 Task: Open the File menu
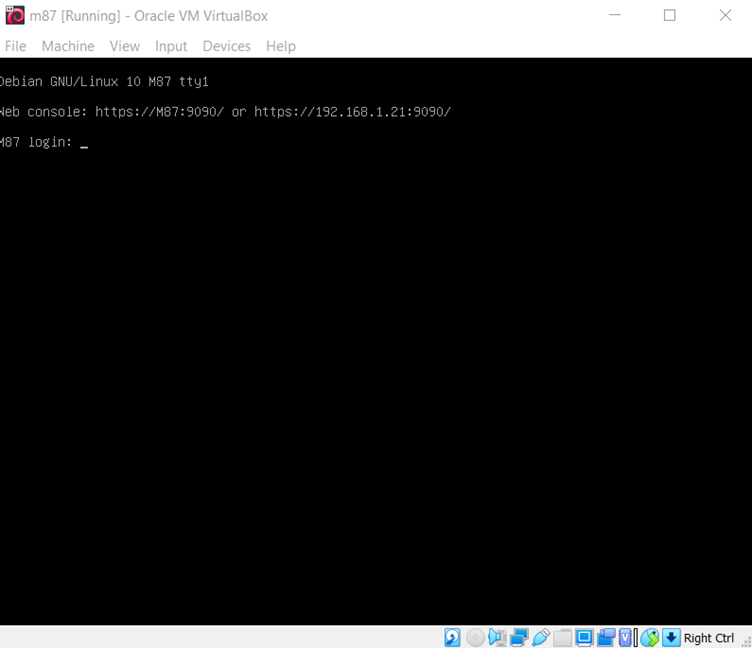click(x=15, y=46)
